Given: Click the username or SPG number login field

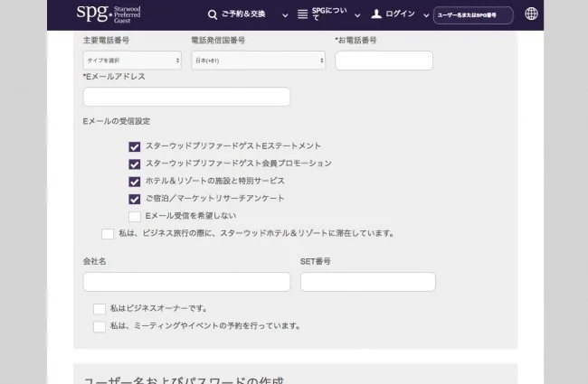Looking at the screenshot, I should [x=473, y=15].
